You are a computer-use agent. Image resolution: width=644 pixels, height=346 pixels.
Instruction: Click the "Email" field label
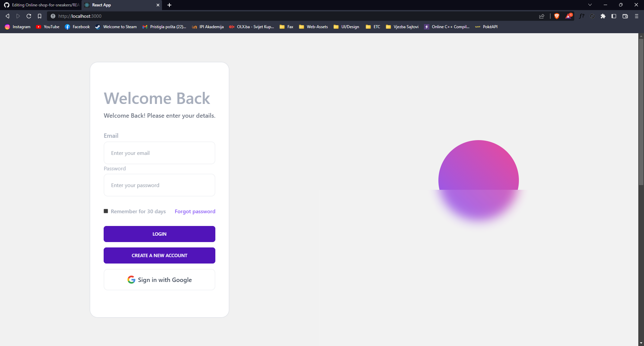[x=111, y=136]
